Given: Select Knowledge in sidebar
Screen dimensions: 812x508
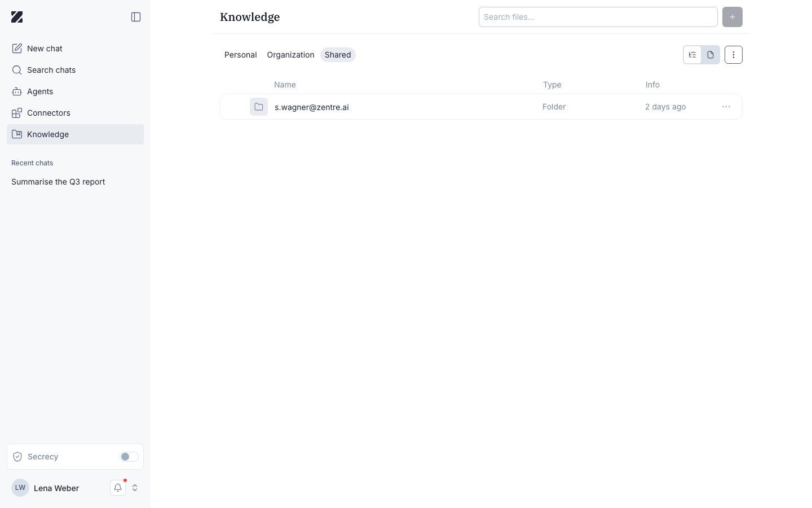Looking at the screenshot, I should tap(75, 134).
